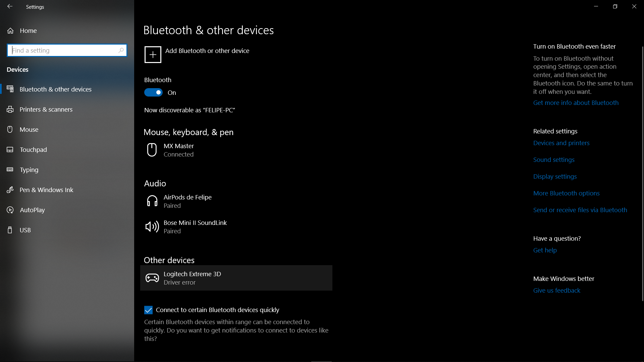Viewport: 644px width, 362px height.
Task: Click the vertical scrollbar on right edge
Action: [x=642, y=174]
